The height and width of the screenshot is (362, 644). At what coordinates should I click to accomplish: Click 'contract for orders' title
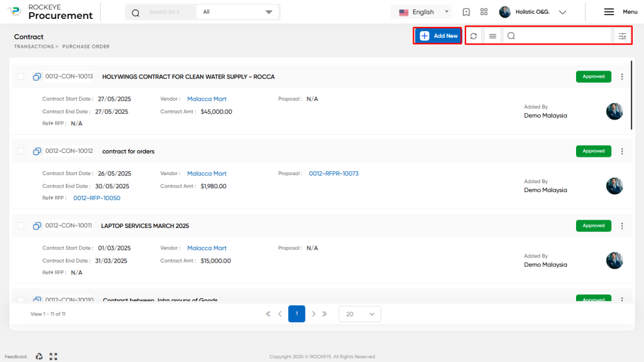point(128,151)
